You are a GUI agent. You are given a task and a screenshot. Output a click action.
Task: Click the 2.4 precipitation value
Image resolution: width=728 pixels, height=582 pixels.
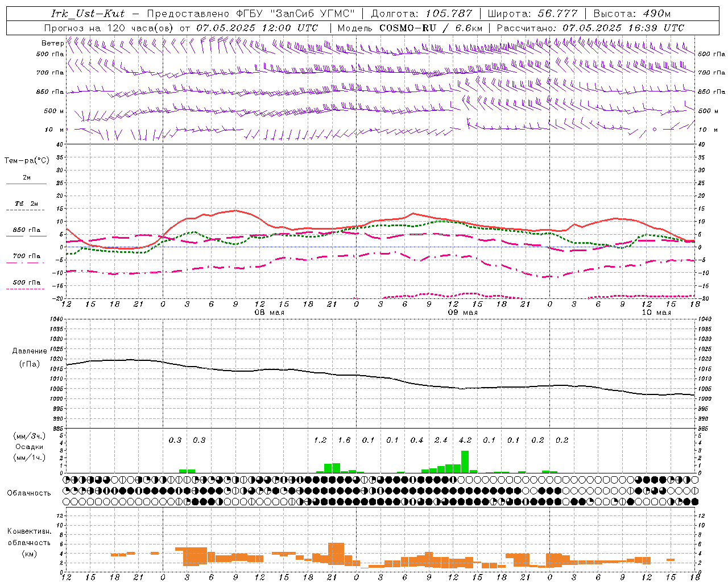tap(441, 440)
